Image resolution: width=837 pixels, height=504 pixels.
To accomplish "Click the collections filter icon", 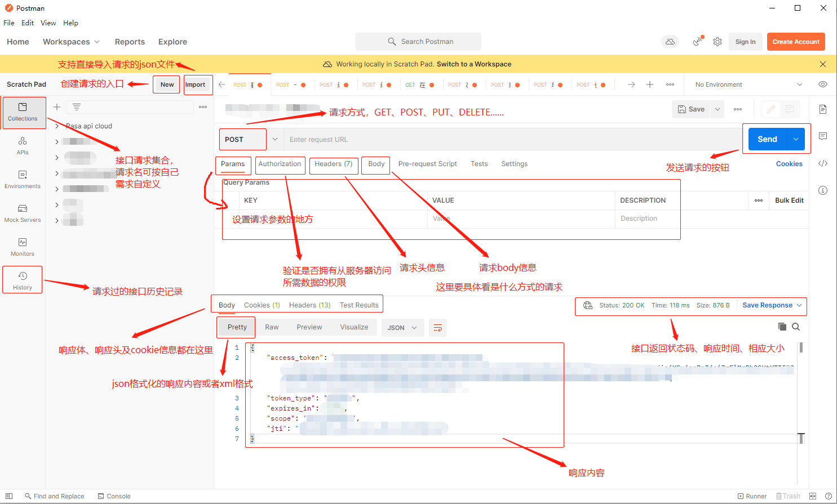I will tap(77, 107).
